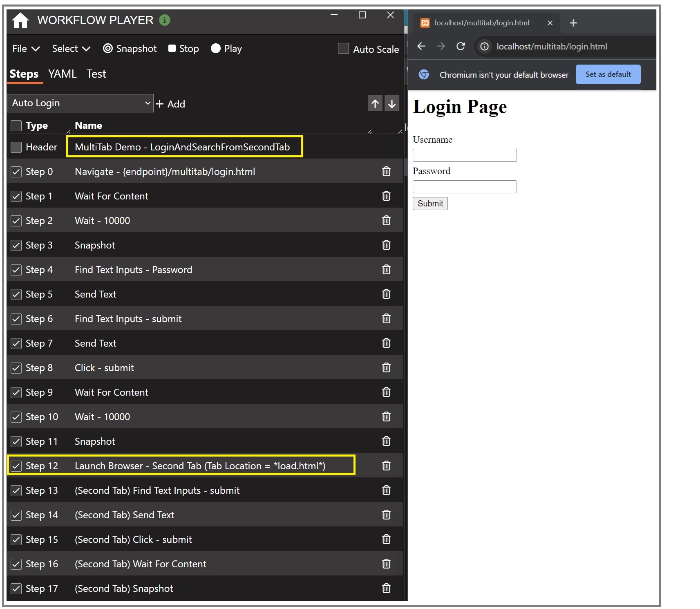Open a new browser tab
The width and height of the screenshot is (700, 609).
point(573,23)
